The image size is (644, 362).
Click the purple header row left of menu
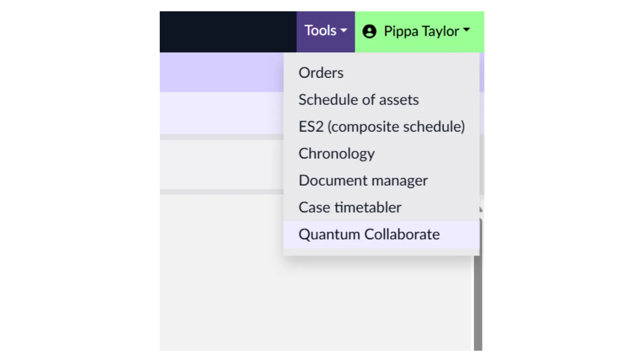(221, 72)
